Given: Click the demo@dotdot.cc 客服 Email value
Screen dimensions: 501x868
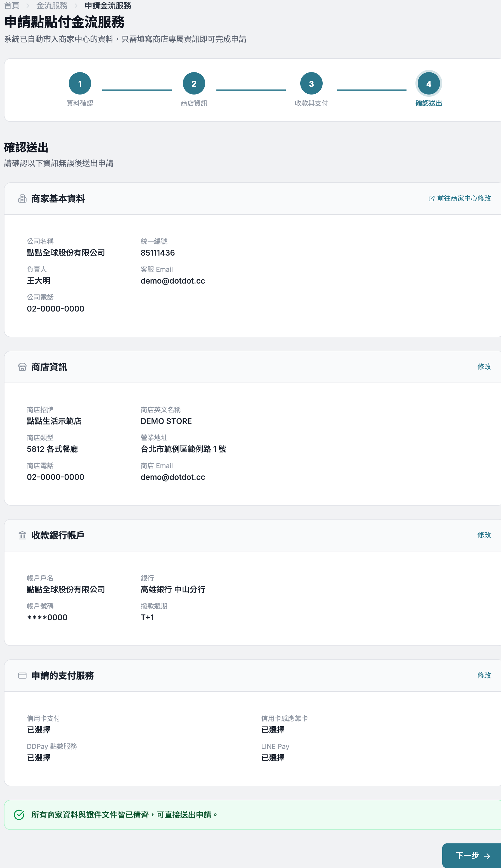Looking at the screenshot, I should [x=173, y=281].
